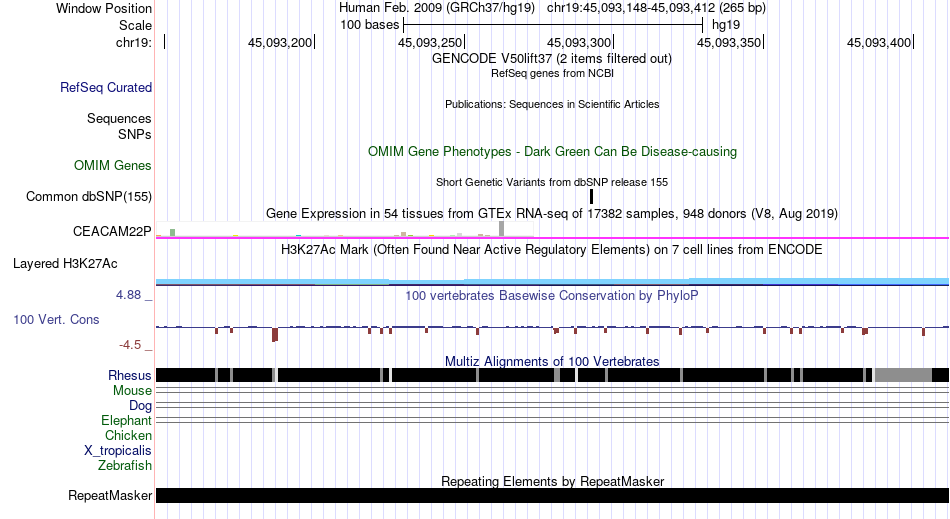
Task: Click 'Multiz Alignments of 100 Vertebrates' title
Action: coord(552,362)
